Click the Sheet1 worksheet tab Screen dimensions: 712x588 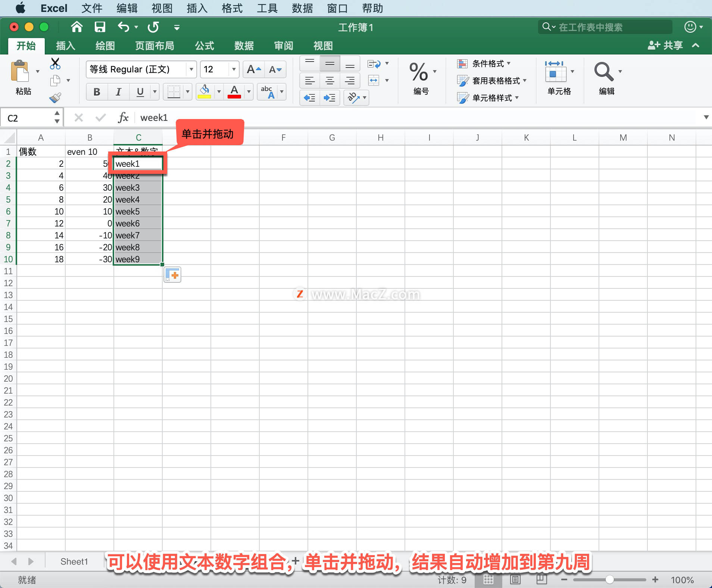[74, 561]
